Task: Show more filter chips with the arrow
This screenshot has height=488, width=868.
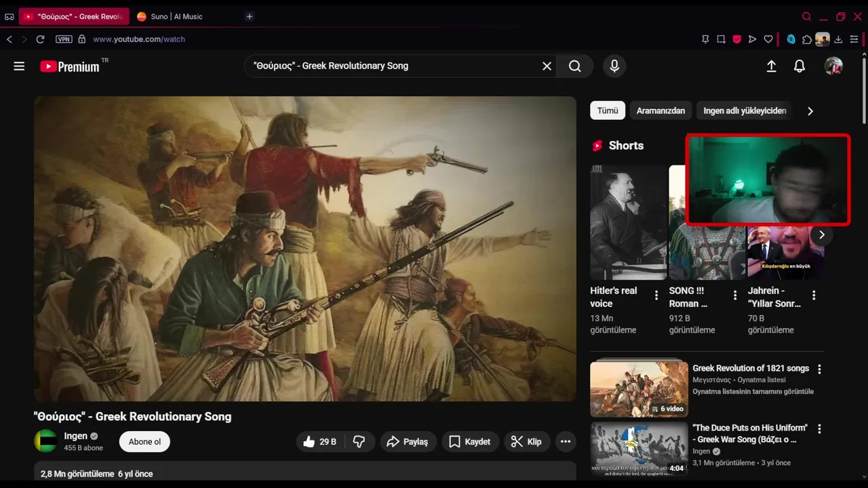Action: pyautogui.click(x=810, y=111)
